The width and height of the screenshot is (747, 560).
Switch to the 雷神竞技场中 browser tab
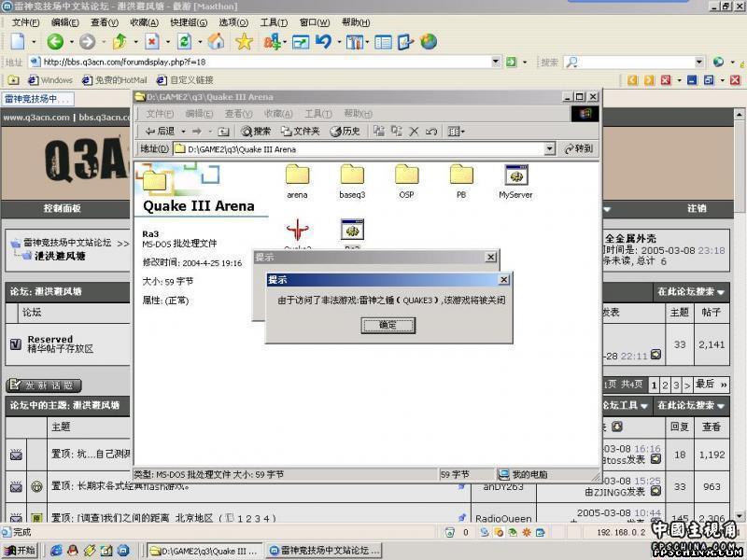[37, 99]
